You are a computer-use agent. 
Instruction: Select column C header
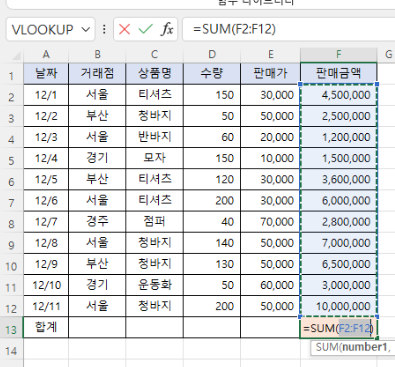click(x=154, y=54)
